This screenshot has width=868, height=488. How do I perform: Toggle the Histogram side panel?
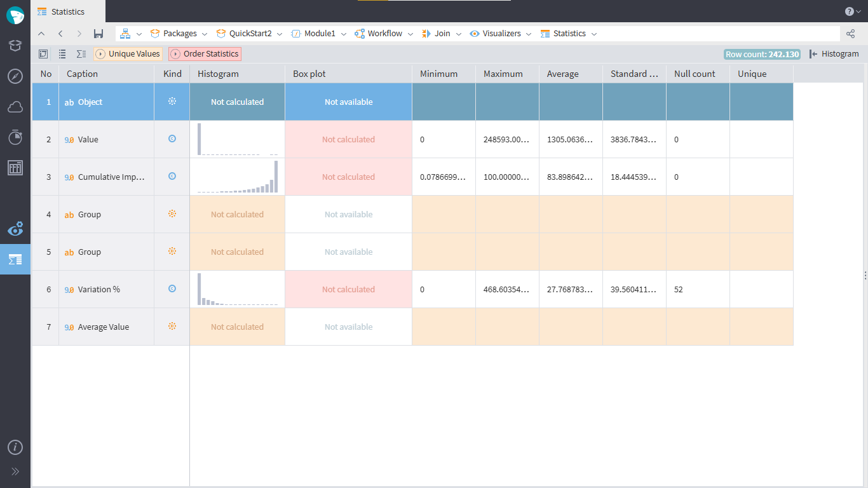click(x=834, y=54)
